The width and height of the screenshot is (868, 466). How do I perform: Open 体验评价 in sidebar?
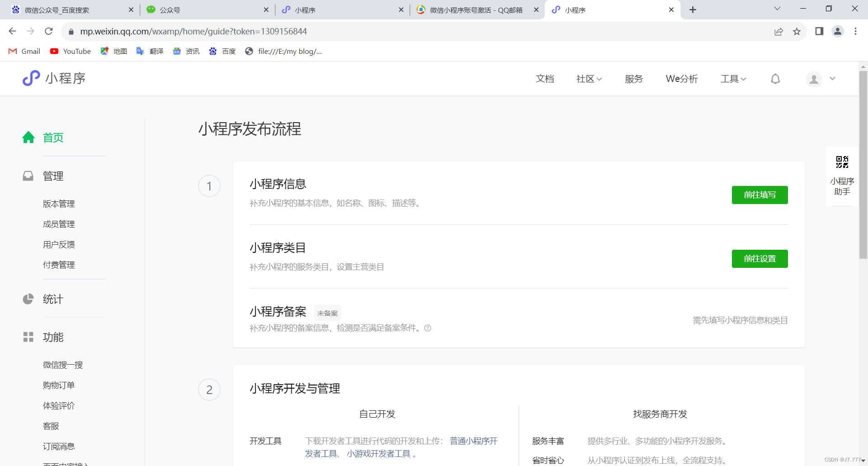coord(59,406)
